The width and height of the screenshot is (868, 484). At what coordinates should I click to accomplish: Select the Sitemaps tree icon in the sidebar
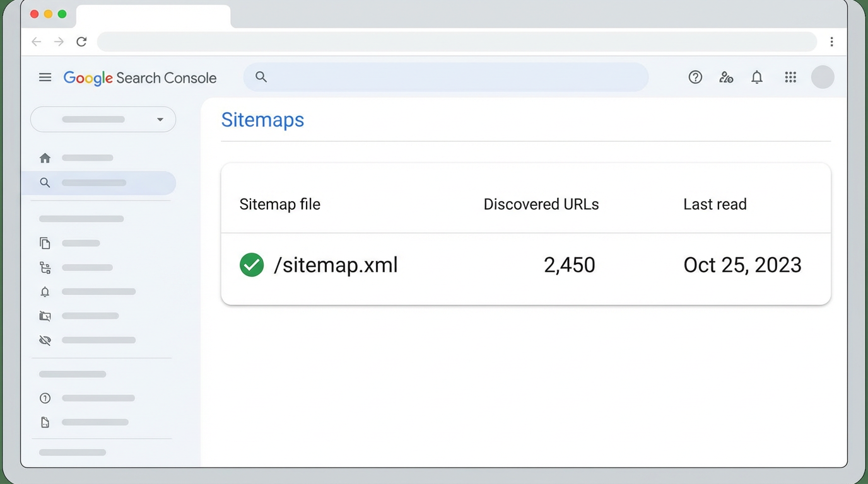pos(45,267)
